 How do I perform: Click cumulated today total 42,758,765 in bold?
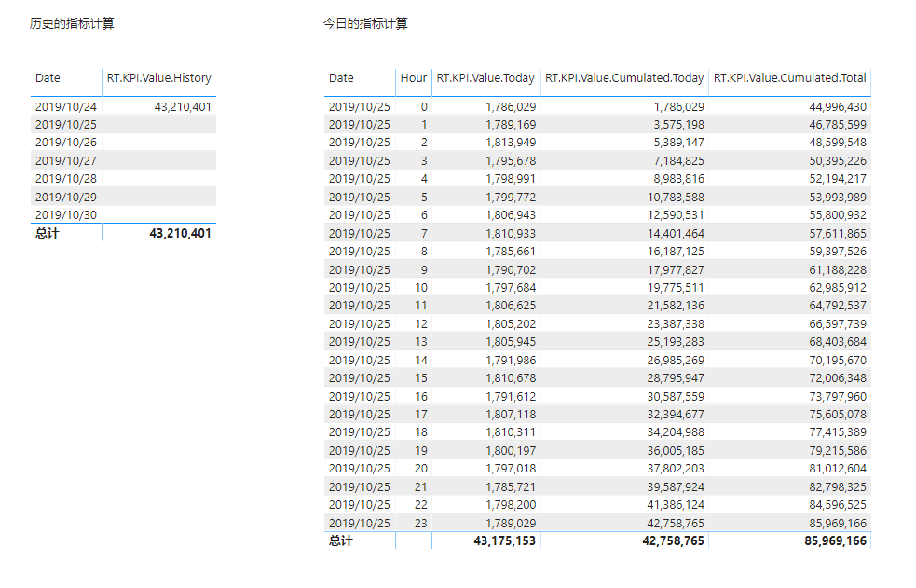673,540
